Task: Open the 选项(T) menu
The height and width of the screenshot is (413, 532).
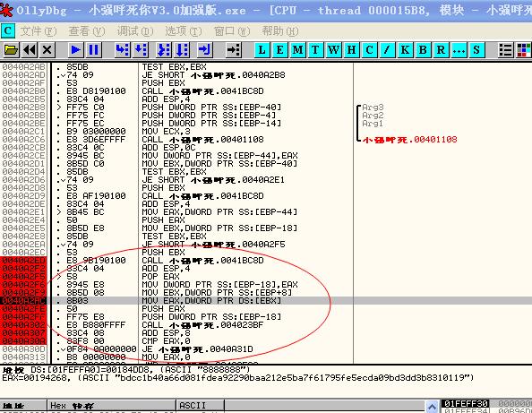Action: pos(184,31)
